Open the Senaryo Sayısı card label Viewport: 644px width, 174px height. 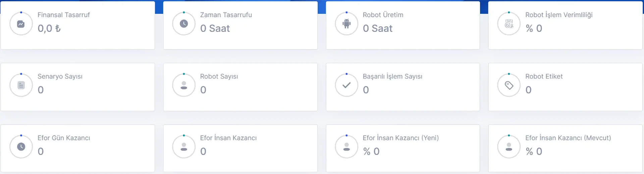pyautogui.click(x=60, y=76)
